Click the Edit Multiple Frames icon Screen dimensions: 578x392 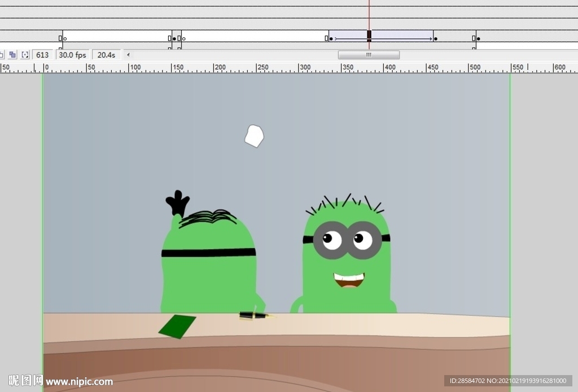click(12, 55)
